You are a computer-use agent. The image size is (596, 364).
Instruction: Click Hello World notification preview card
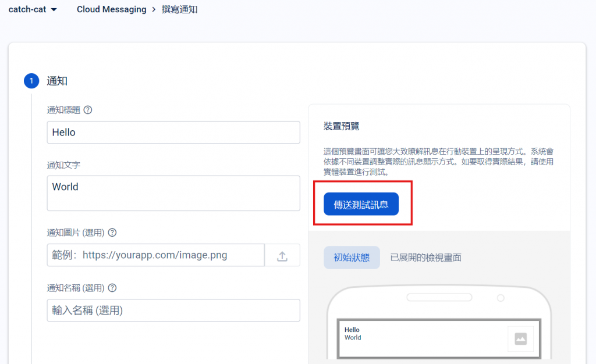(x=439, y=338)
